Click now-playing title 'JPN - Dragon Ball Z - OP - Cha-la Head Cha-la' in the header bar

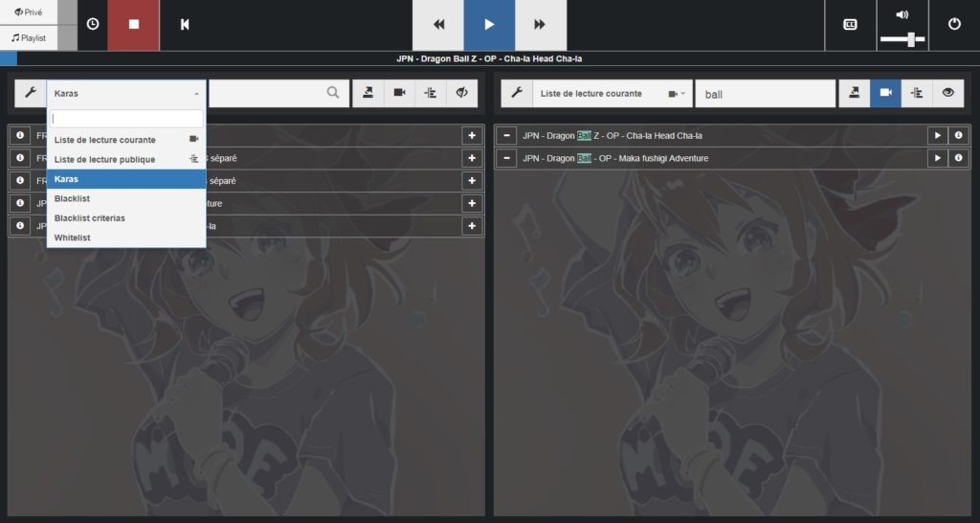pos(489,58)
